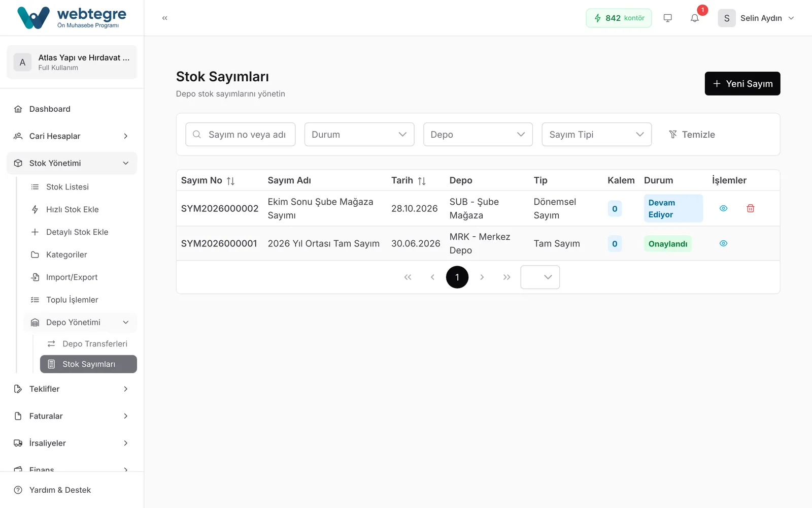Viewport: 812px width, 508px height.
Task: Focus the Sayım no veya adı search field
Action: click(x=241, y=135)
